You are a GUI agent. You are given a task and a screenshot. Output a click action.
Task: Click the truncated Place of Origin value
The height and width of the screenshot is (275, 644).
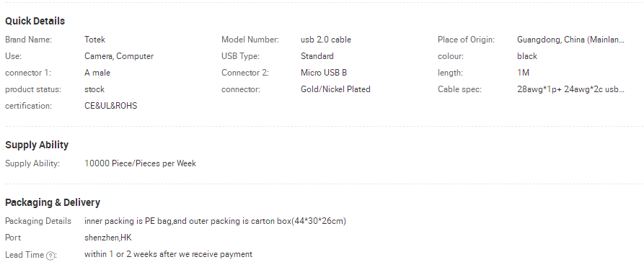(571, 40)
